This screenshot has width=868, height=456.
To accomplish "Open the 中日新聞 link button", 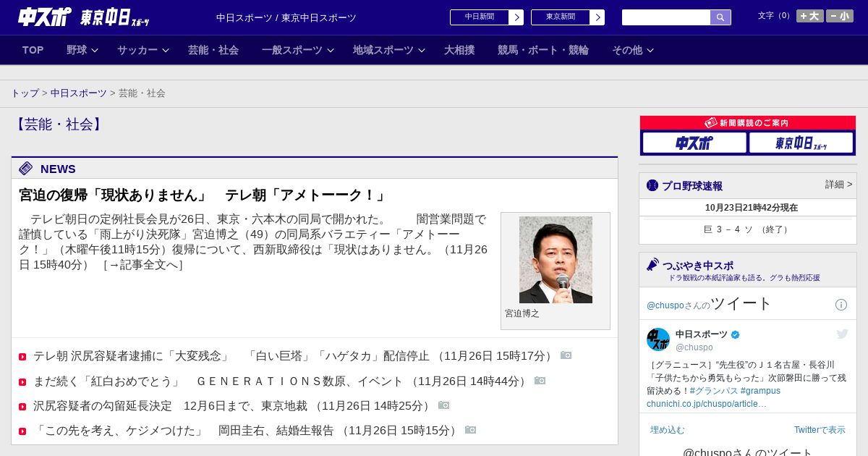I will pyautogui.click(x=480, y=17).
